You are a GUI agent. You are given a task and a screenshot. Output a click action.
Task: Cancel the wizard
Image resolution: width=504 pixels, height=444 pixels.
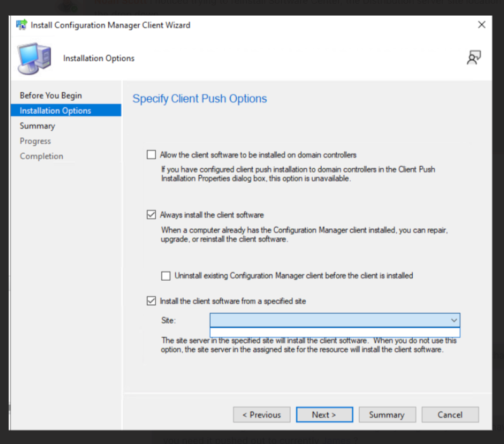[x=450, y=415]
